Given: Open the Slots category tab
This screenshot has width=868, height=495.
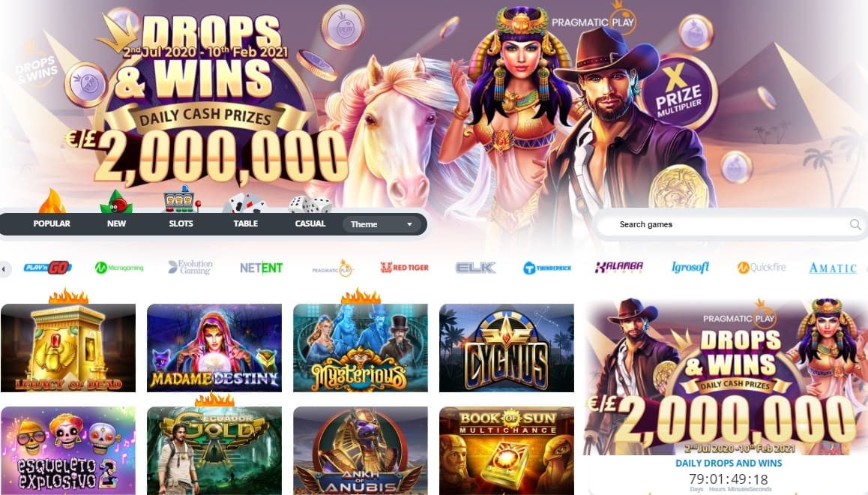Looking at the screenshot, I should (181, 223).
